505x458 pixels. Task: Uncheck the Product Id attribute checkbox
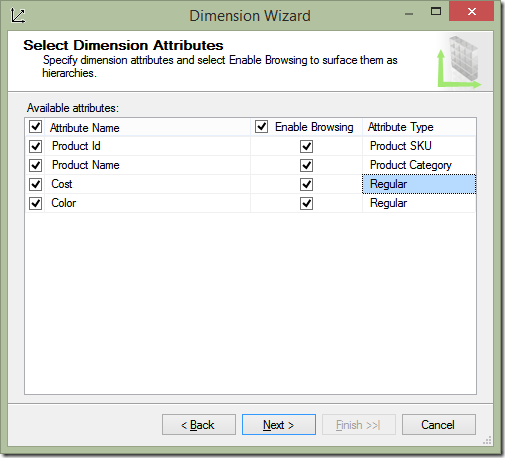[35, 146]
